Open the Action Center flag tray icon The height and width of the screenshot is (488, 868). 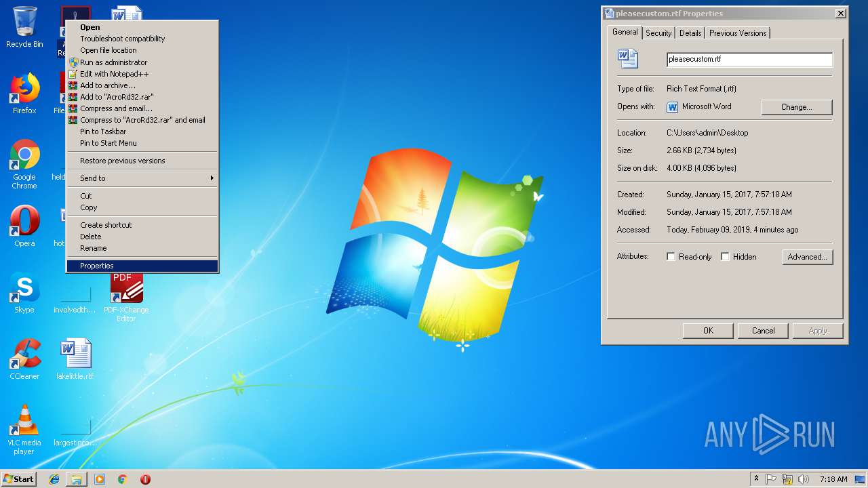point(771,479)
